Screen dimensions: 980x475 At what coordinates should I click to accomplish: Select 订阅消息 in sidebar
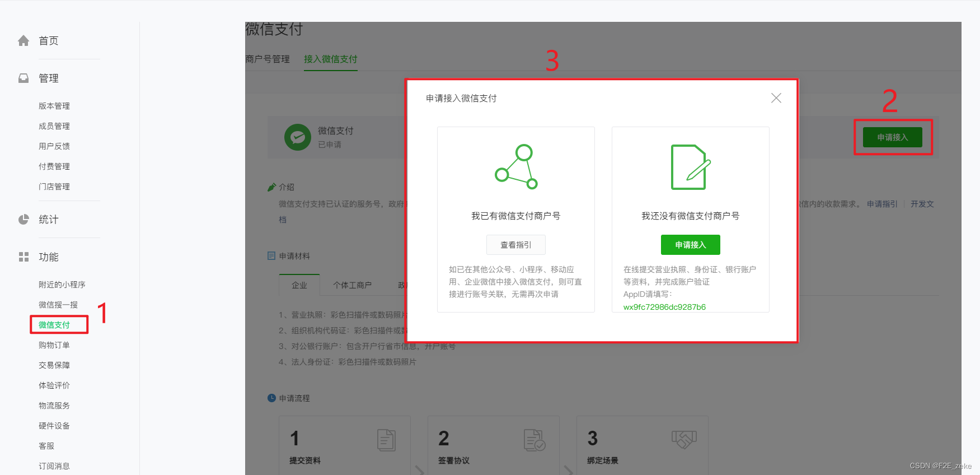pos(54,466)
